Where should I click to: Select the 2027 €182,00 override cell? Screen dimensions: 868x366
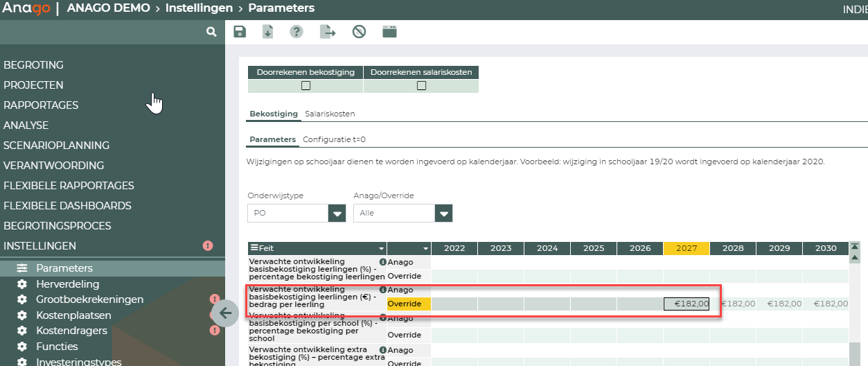[x=686, y=304]
